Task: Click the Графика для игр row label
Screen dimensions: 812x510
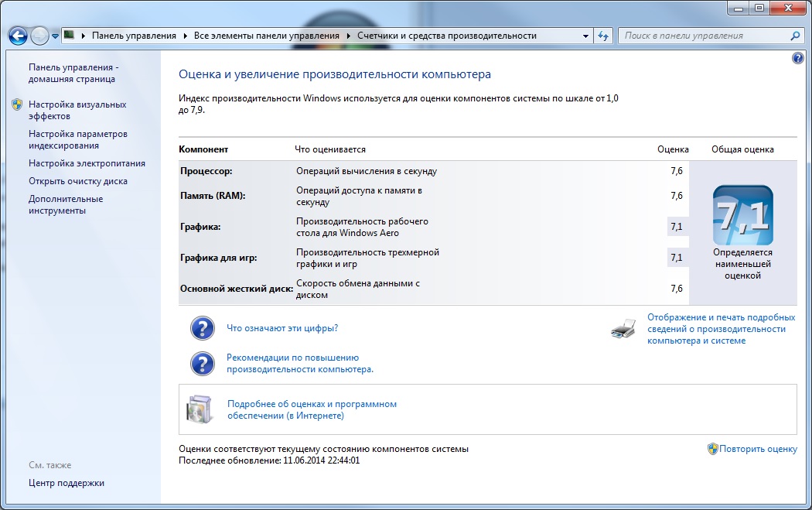Action: tap(219, 258)
